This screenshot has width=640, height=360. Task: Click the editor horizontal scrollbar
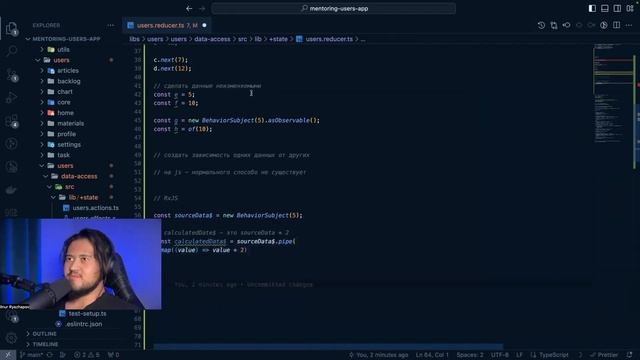click(x=328, y=347)
